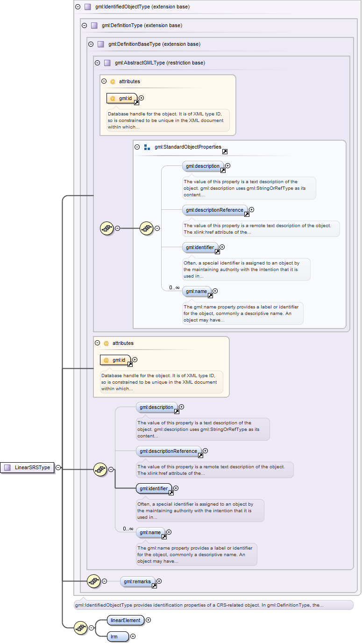Select the sequence icon beside gml:remarks
Screen dimensions: 362x644
[x=94, y=581]
